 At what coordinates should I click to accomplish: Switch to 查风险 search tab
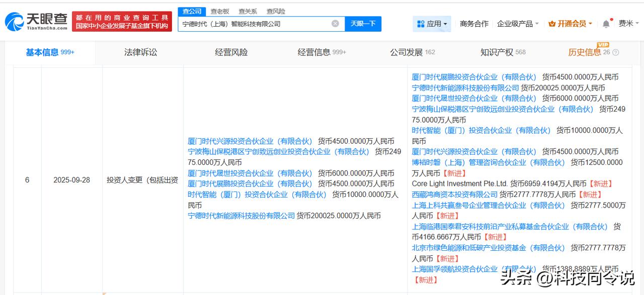click(276, 11)
